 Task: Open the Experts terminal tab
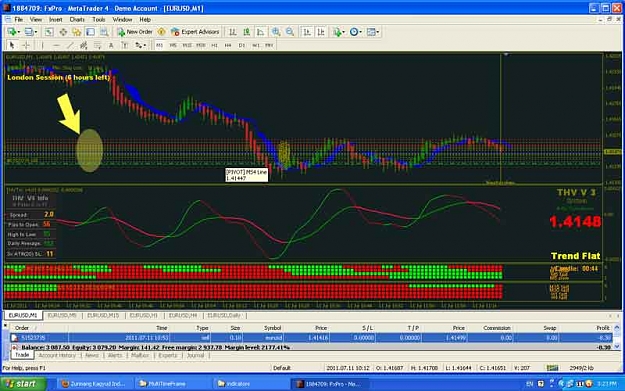pyautogui.click(x=168, y=355)
